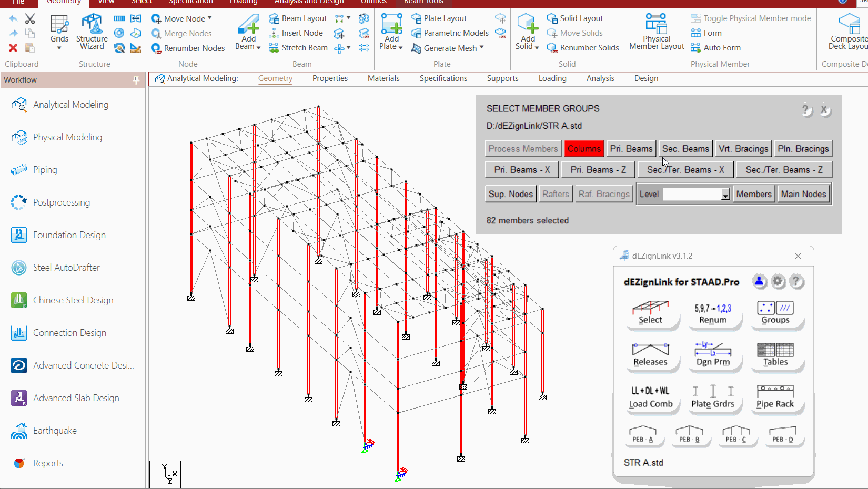Click the undo arrow icon
Image resolution: width=868 pixels, height=489 pixels.
point(13,19)
